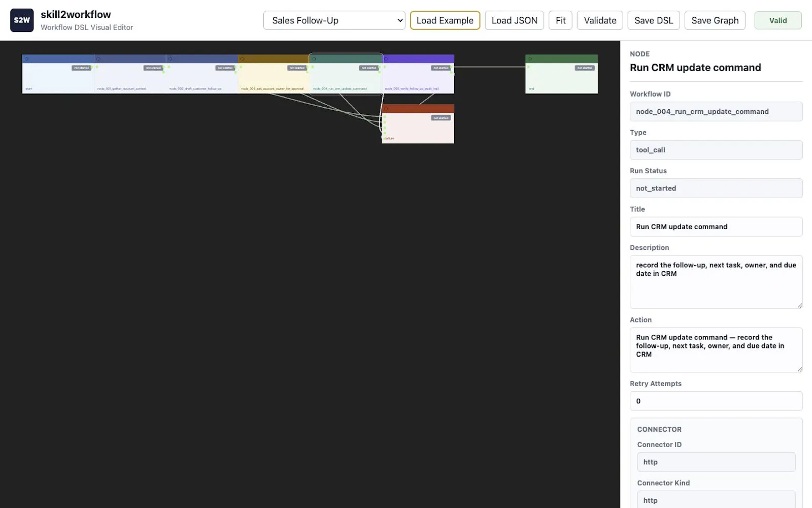Click the Title input field
812x508 pixels.
point(716,227)
